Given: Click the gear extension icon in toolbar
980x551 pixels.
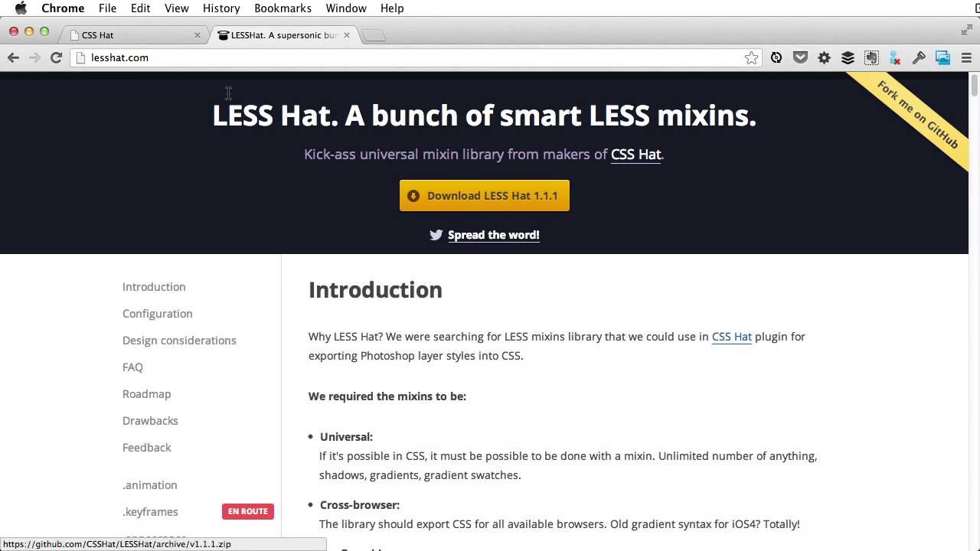Looking at the screenshot, I should (x=824, y=57).
